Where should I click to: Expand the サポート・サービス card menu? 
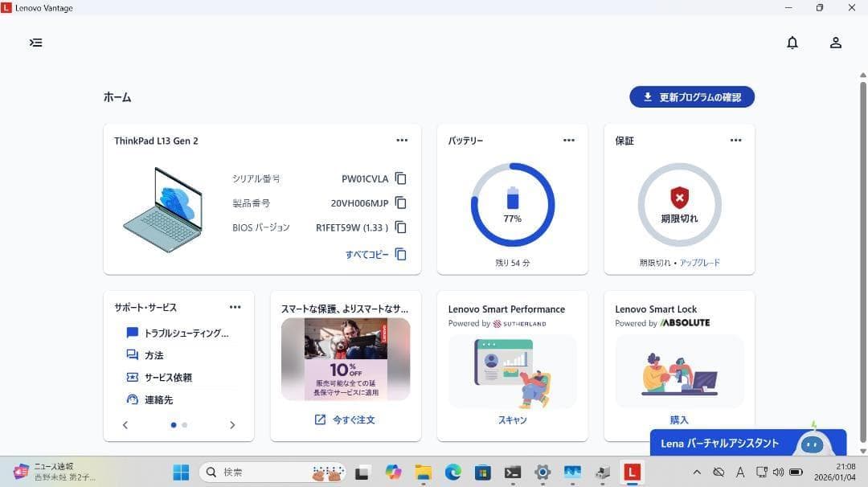(235, 307)
